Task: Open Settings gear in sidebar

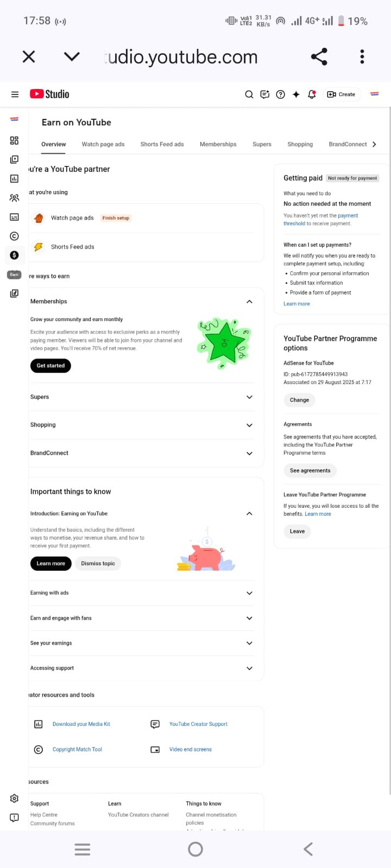Action: click(x=14, y=799)
